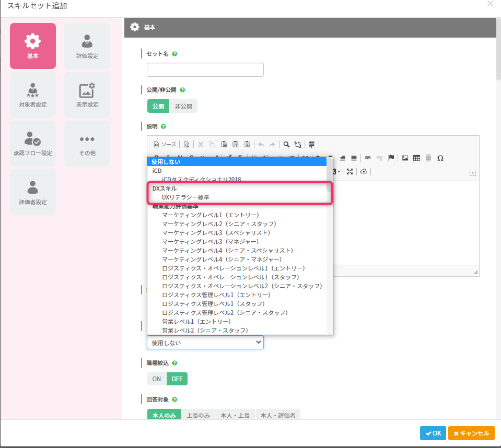
Task: Switch 職種絞込 to ON
Action: coord(157,379)
